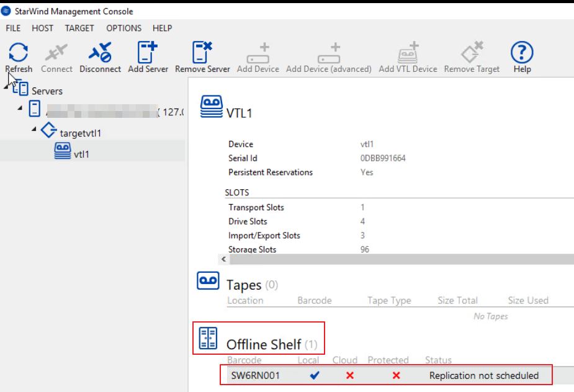Click the Drive Slots row label

[x=248, y=221]
